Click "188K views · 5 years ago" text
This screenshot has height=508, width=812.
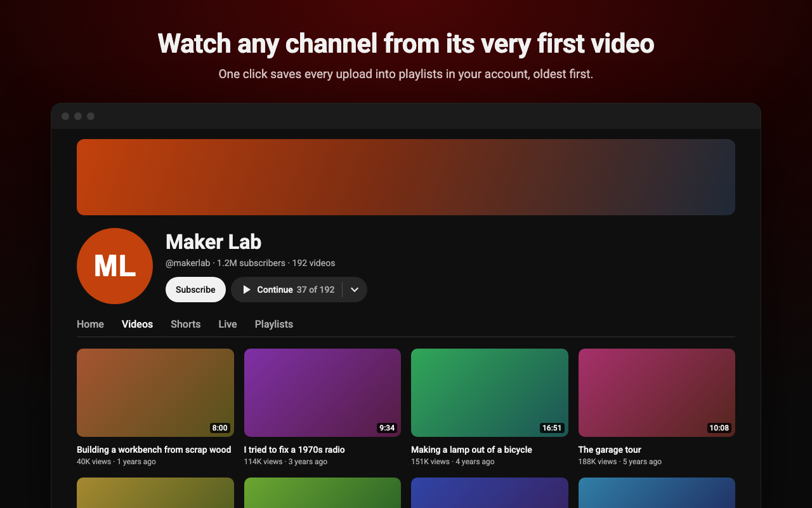620,462
